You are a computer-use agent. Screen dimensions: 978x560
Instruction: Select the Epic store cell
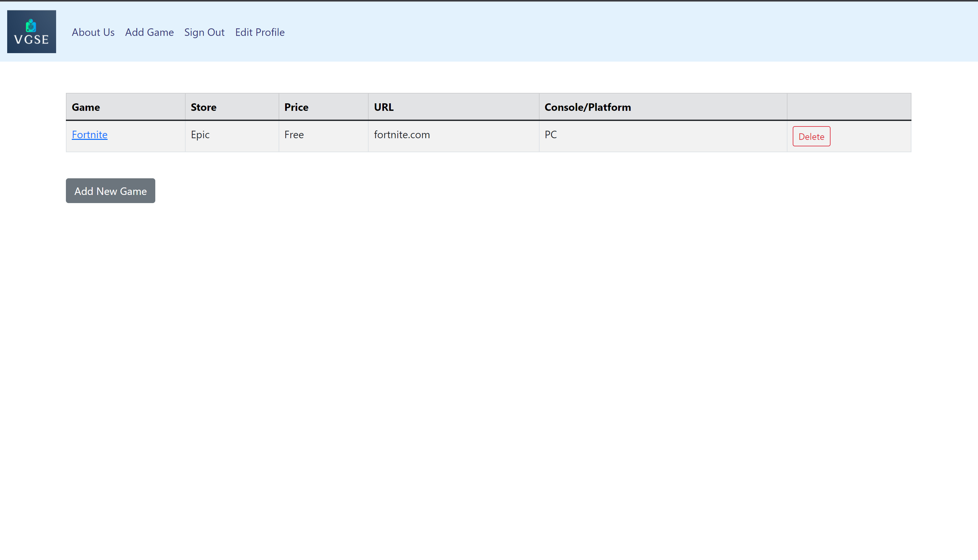(232, 137)
